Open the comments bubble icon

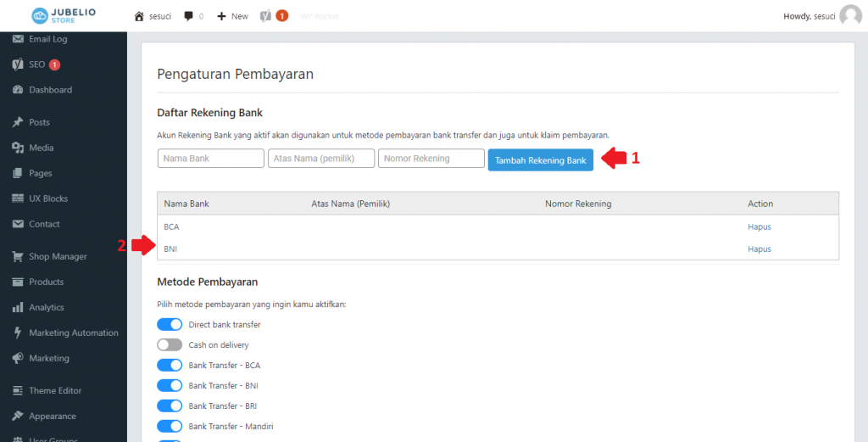coord(189,17)
